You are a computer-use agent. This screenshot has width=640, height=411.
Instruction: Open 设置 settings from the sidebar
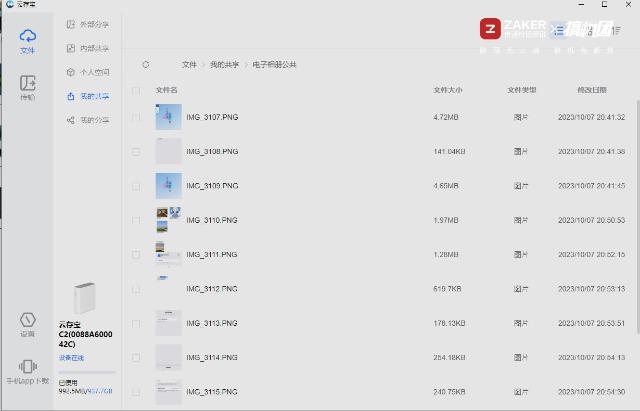click(28, 324)
